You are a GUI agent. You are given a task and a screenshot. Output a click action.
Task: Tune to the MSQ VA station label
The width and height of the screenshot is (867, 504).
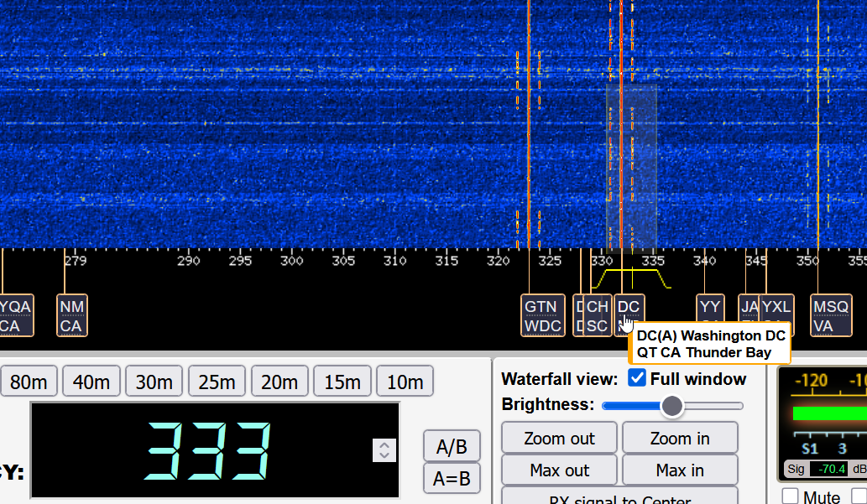[830, 315]
